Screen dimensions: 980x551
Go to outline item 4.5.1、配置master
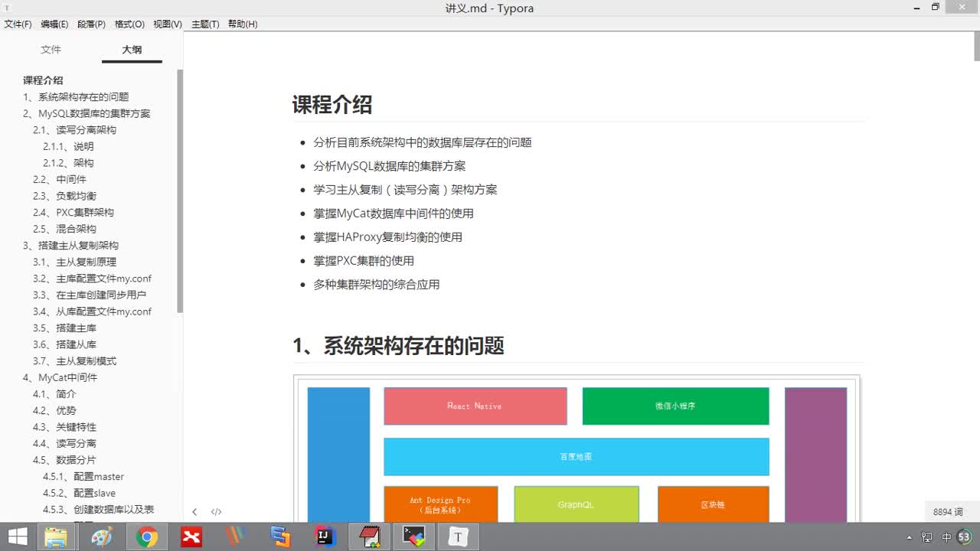[83, 477]
